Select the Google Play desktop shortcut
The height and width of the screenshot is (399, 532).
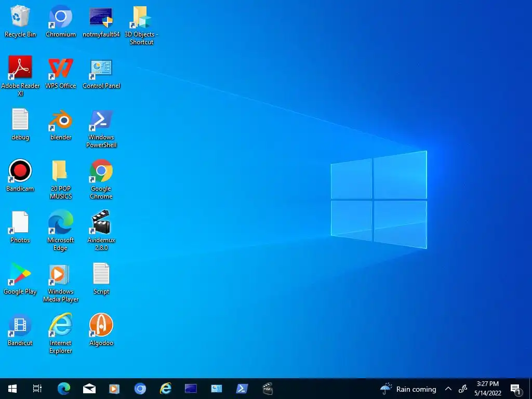tap(20, 278)
